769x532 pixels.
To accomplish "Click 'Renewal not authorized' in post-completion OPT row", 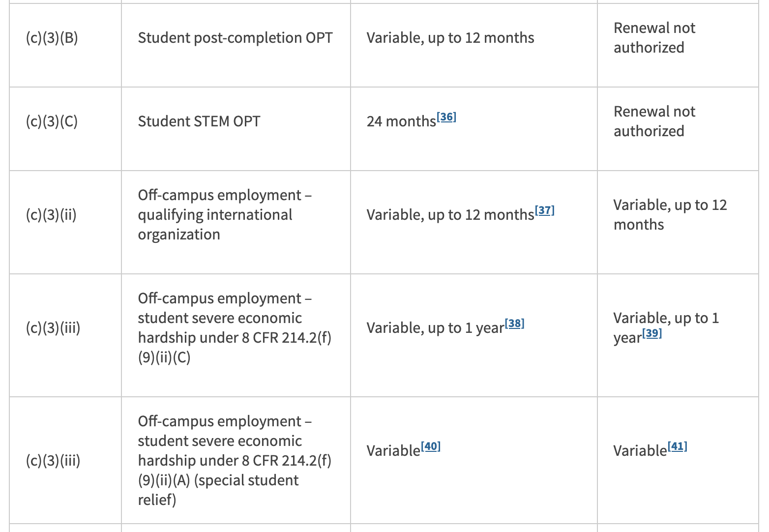I will tap(654, 38).
